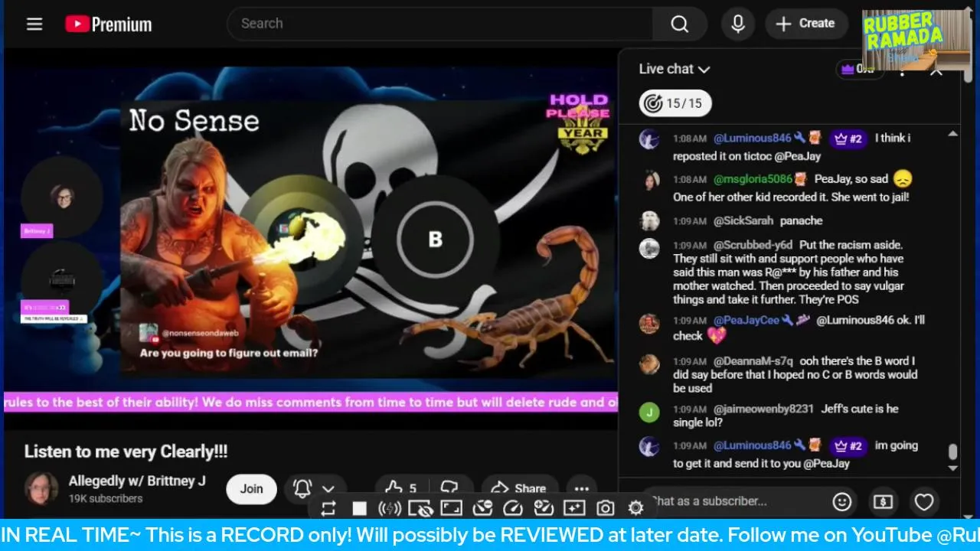980x551 pixels.
Task: Decrease speed with gauge minus icon
Action: [482, 508]
